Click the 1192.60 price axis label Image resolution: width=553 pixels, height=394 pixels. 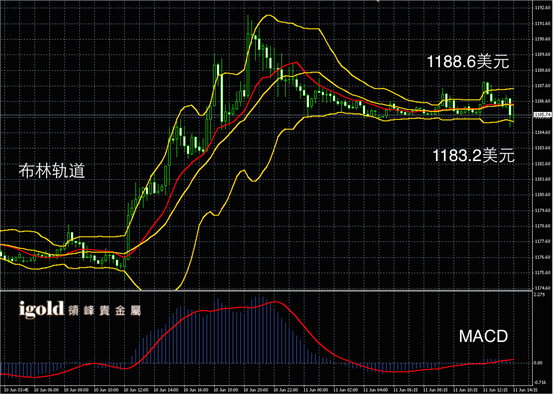click(x=542, y=8)
